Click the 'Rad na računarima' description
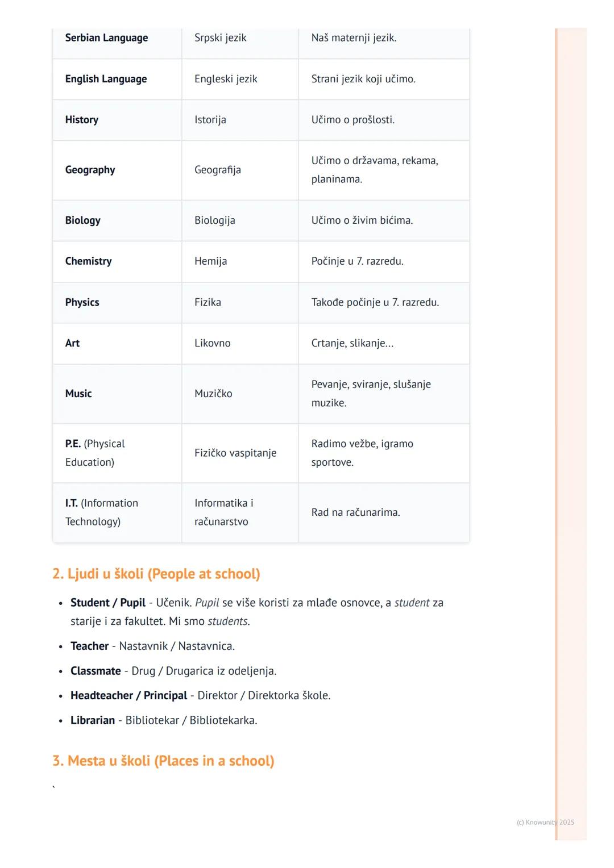Screen dimensions: 614x868 pos(356,512)
